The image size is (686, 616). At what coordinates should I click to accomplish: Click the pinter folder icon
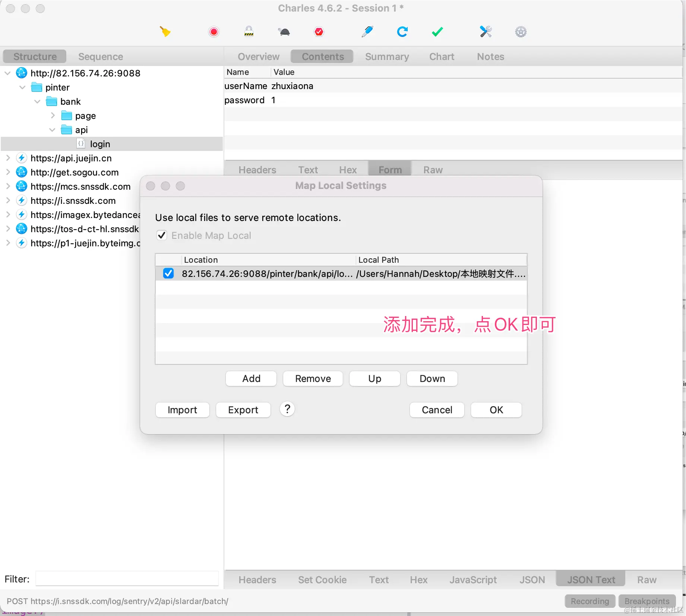tap(37, 88)
